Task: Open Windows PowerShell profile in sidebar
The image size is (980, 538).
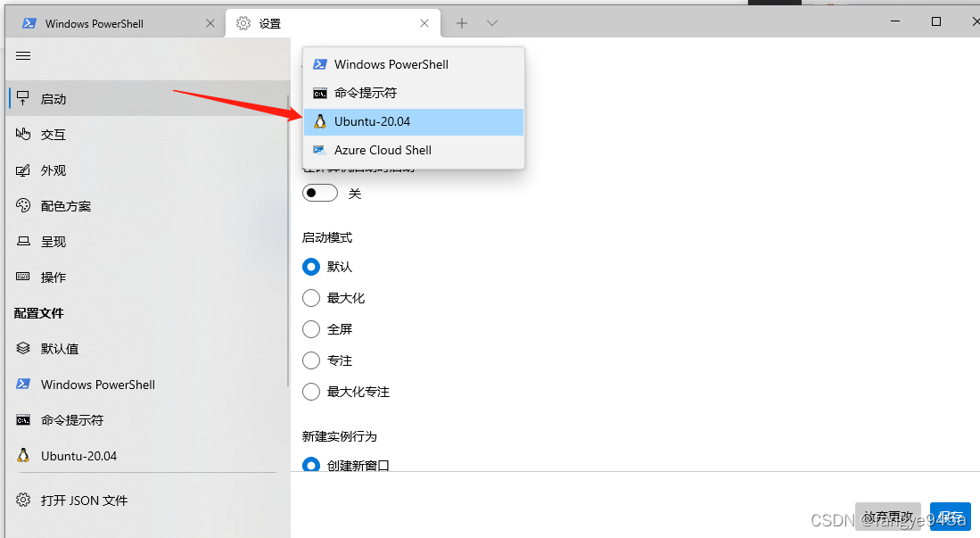Action: pos(149,385)
